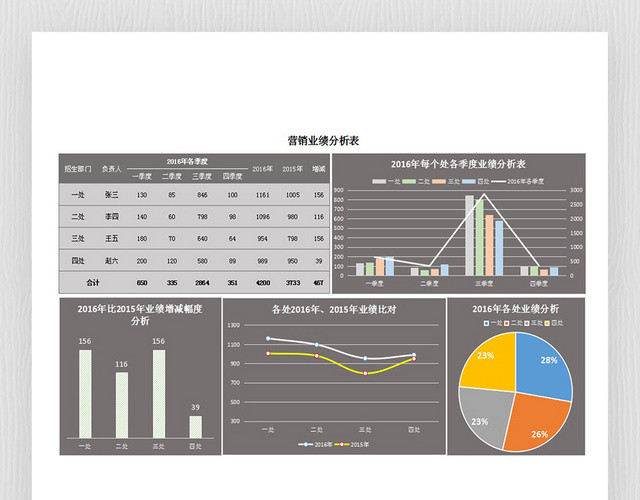Click the blue 四处 legend swatch in the quarterly chart

click(x=469, y=181)
